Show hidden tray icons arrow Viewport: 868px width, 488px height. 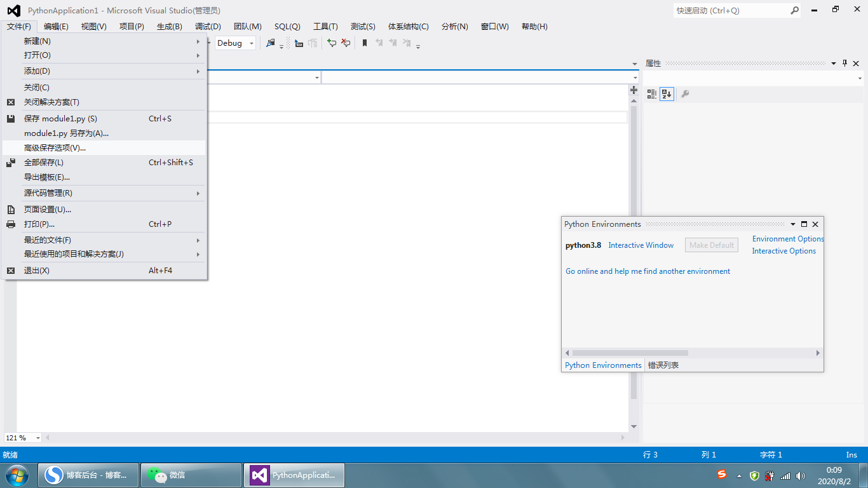(739, 475)
